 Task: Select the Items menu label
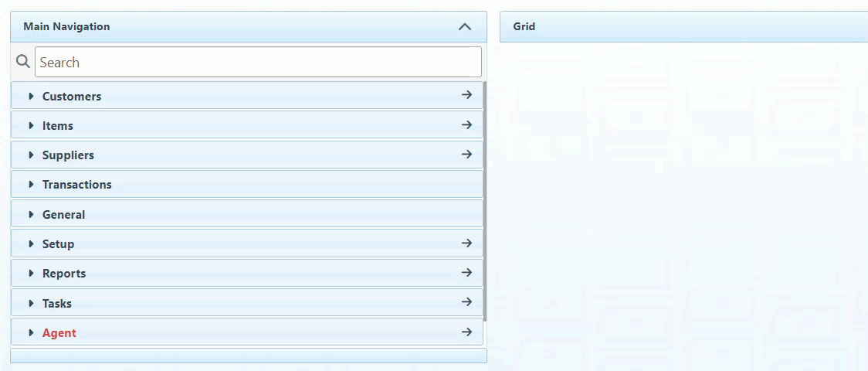click(x=58, y=126)
